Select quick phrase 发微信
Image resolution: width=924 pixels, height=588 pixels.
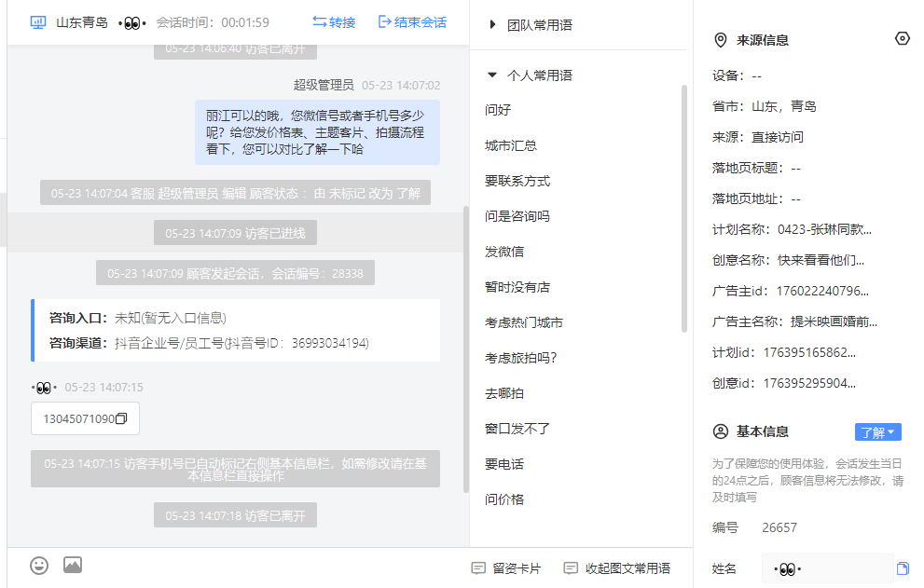[504, 252]
